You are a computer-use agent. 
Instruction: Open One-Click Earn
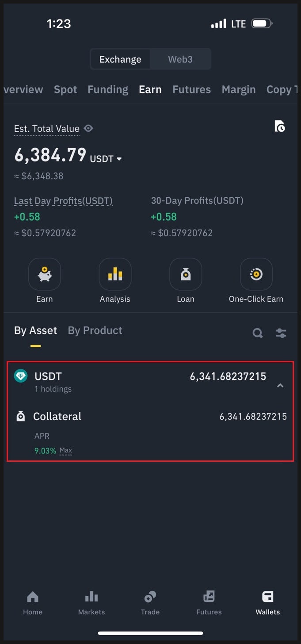[x=256, y=274]
